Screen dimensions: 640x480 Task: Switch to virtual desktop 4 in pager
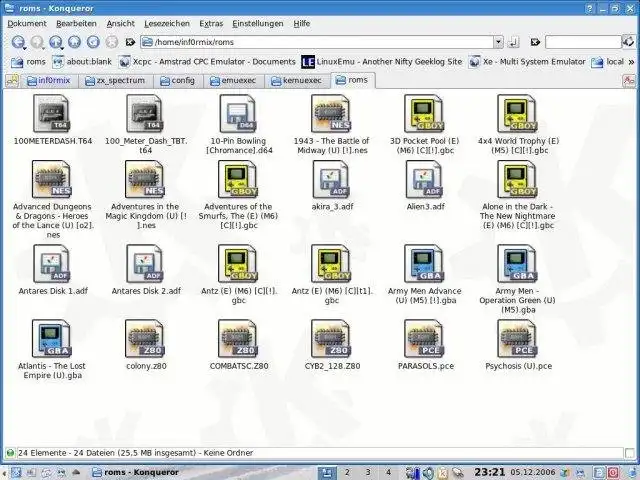click(388, 473)
